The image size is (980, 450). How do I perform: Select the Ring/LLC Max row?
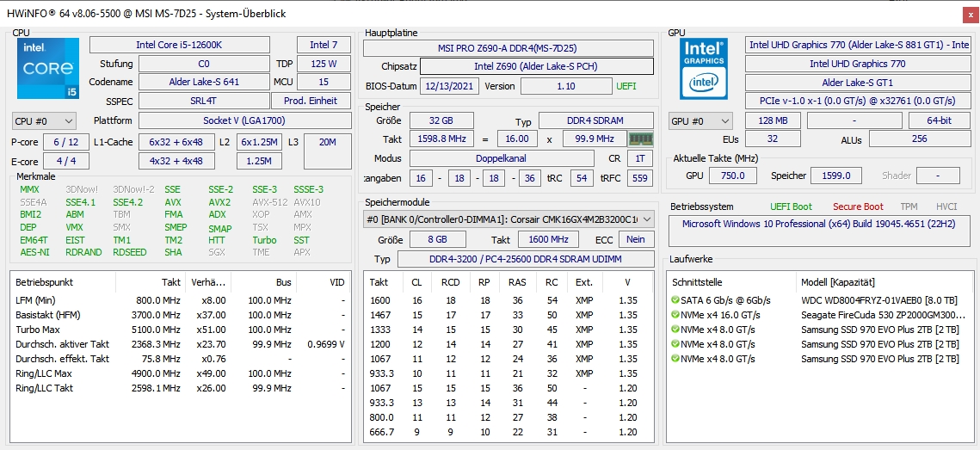[x=181, y=373]
